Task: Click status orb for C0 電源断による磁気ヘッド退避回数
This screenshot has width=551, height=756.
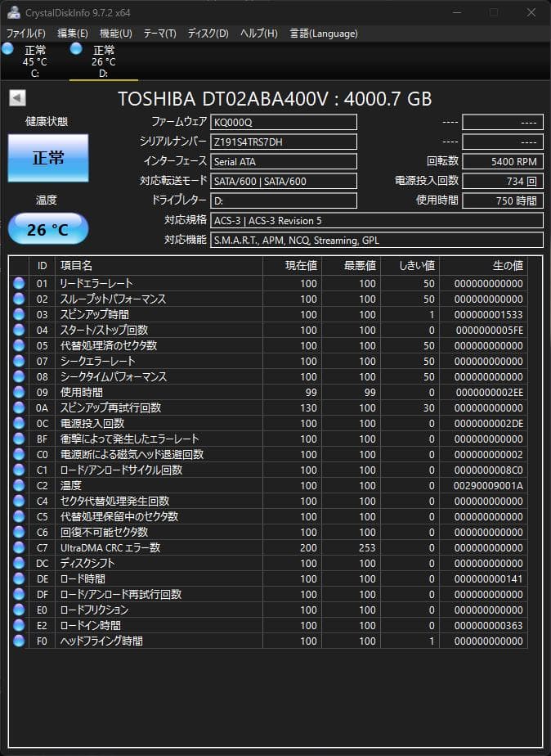Action: click(x=19, y=454)
